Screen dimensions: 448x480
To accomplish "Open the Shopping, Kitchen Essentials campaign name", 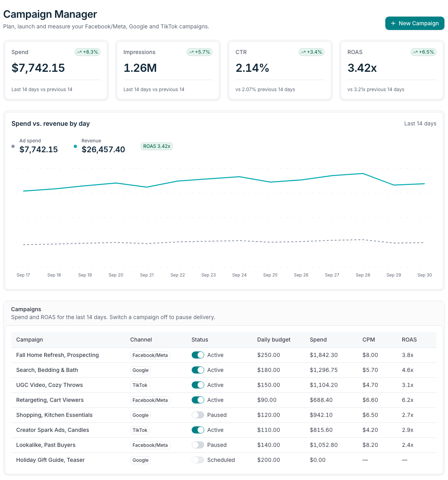I will [54, 415].
